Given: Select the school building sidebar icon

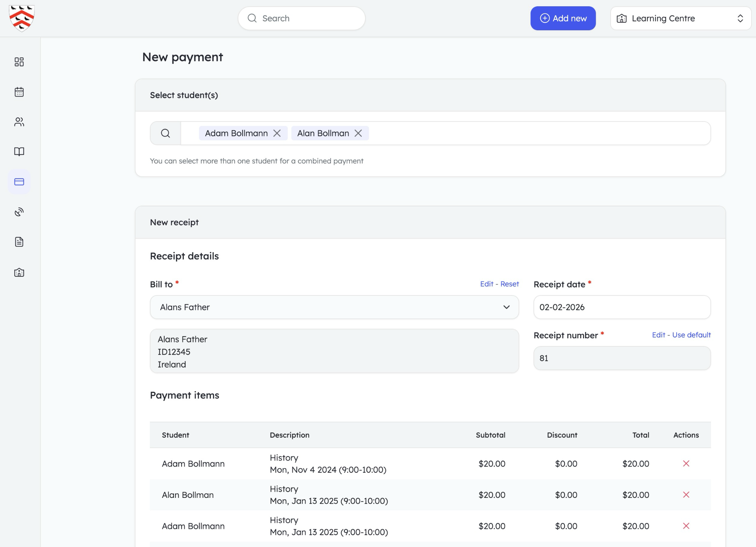Looking at the screenshot, I should [19, 272].
